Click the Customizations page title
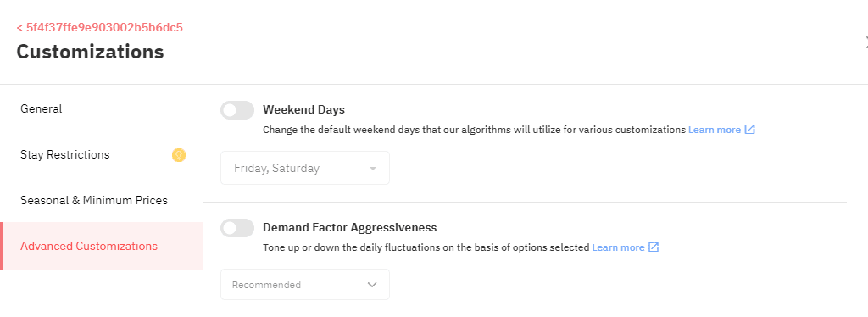This screenshot has width=868, height=317. (x=90, y=52)
